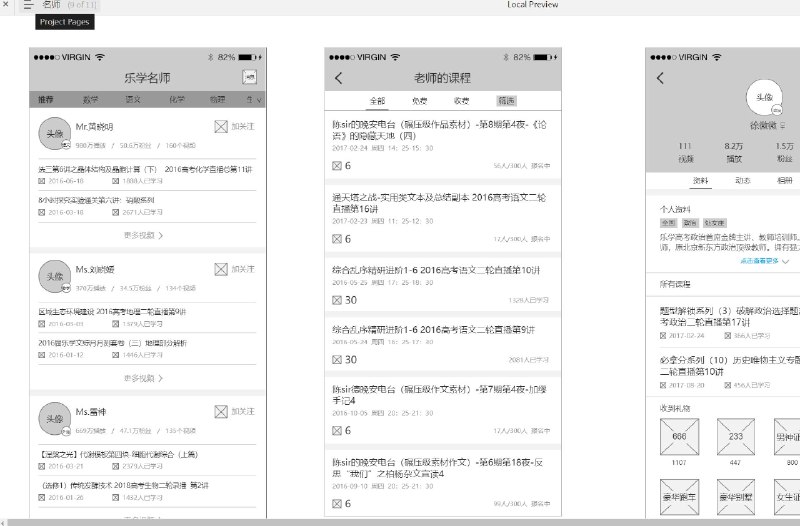Click Ms.雪神's 头像 avatar
Viewport: 800px width, 526px height.
tap(55, 418)
